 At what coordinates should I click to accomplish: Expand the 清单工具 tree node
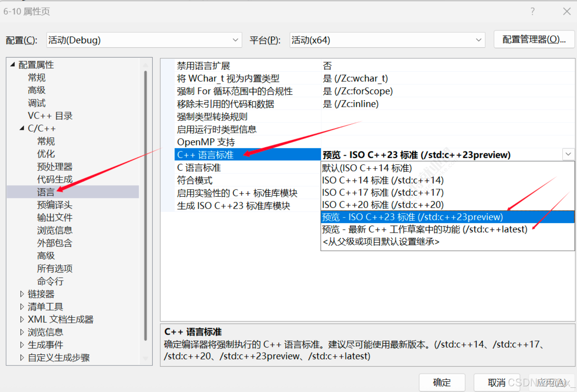(22, 306)
